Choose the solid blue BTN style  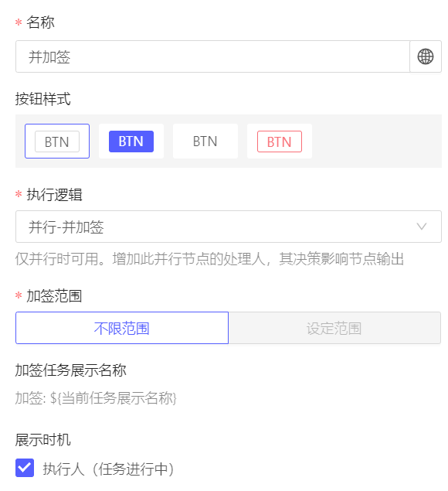coord(131,142)
